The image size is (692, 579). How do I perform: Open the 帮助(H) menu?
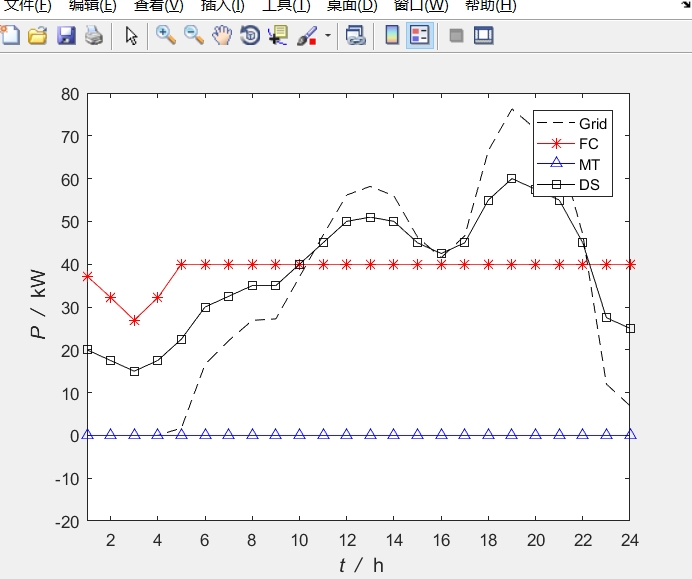490,6
